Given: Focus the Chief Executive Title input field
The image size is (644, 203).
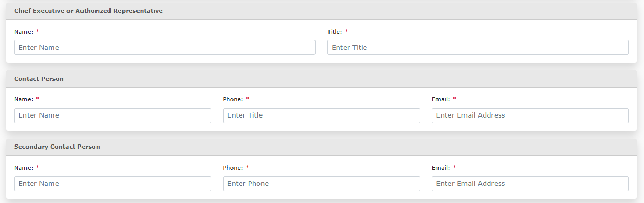Looking at the screenshot, I should click(478, 47).
